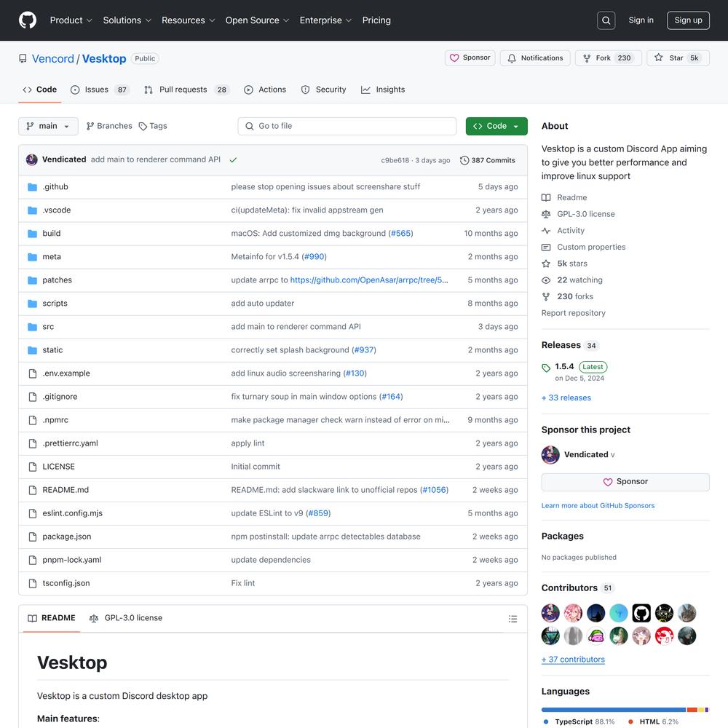Expand the Open Source menu

[257, 20]
